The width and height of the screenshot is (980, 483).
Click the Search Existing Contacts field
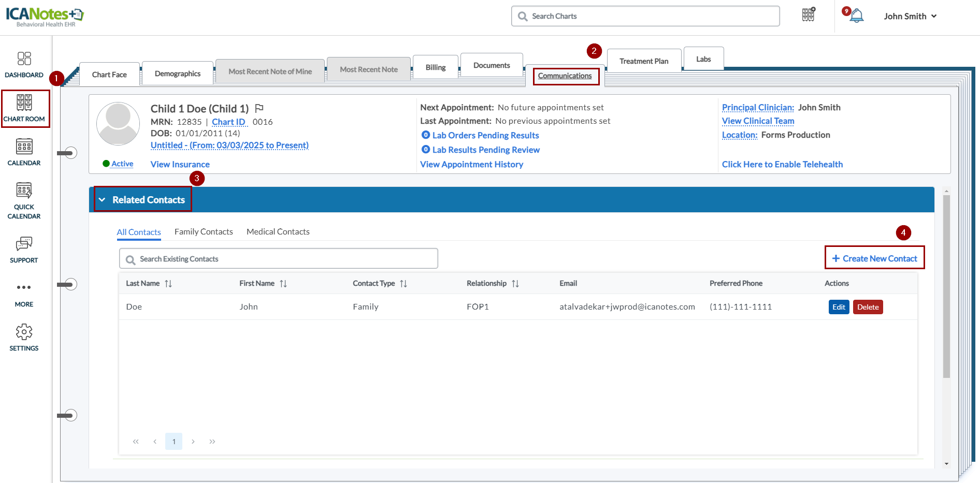[279, 259]
